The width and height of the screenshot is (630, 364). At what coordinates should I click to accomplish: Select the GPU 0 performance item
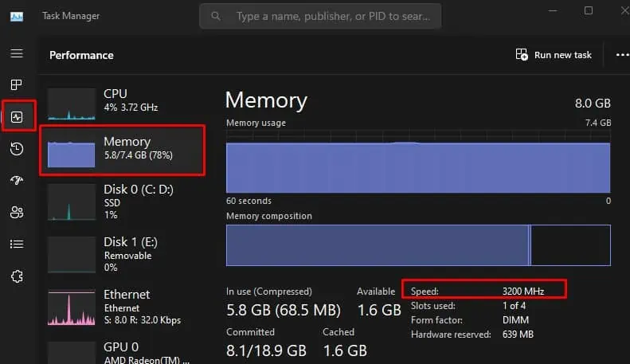click(123, 352)
